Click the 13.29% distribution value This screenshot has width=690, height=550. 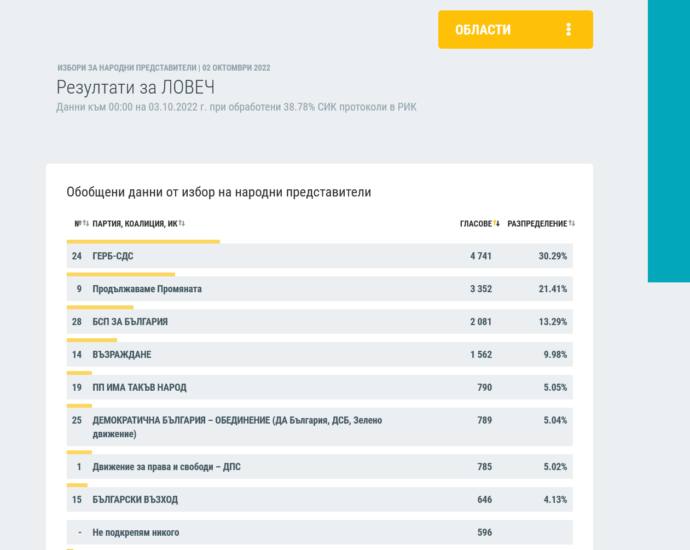(553, 322)
